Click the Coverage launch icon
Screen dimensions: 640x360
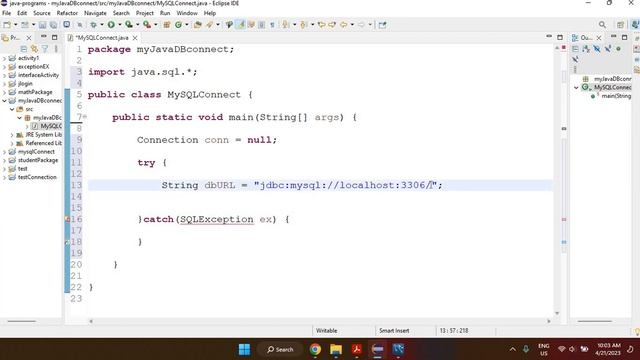pos(129,25)
